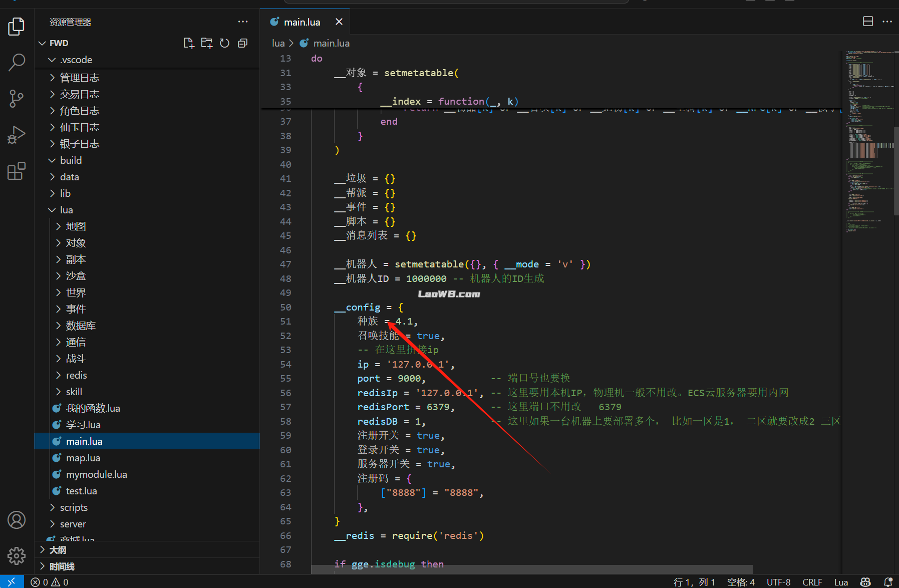Screen dimensions: 899x588
Task: Collapse the lua folder
Action: 147,210
